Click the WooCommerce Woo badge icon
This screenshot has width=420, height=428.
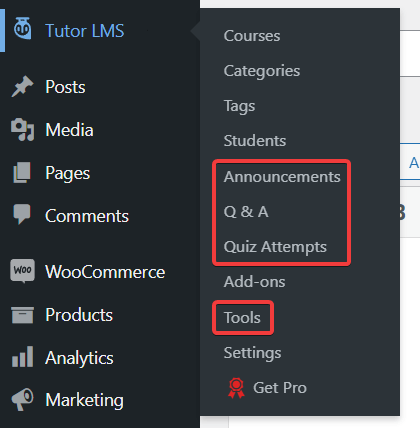(x=22, y=271)
